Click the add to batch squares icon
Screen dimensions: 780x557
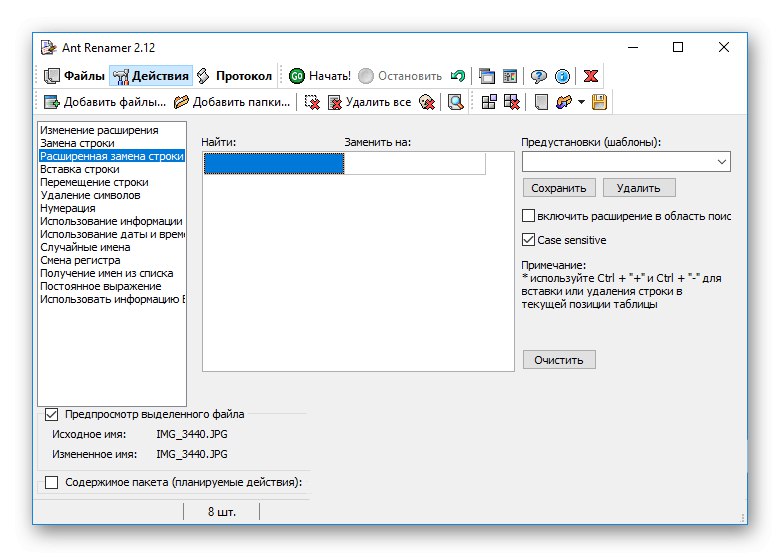tap(489, 102)
